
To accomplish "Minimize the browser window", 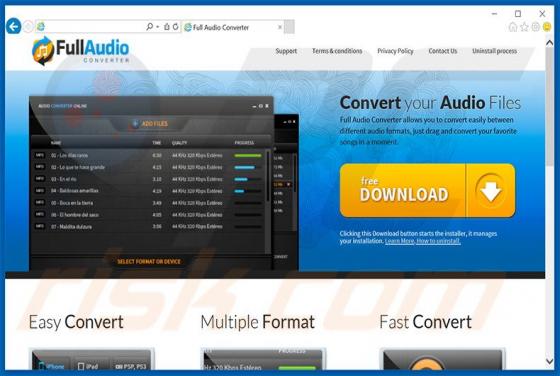I will click(x=494, y=14).
